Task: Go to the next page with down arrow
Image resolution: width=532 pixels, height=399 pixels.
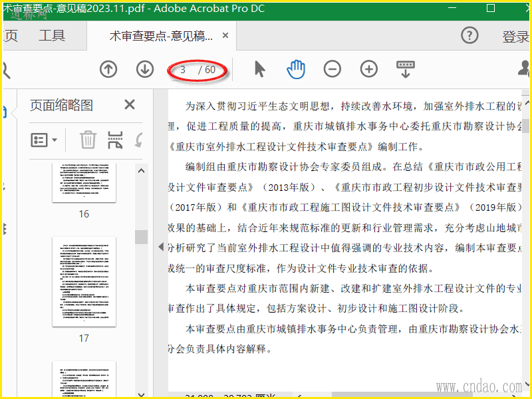Action: 145,70
